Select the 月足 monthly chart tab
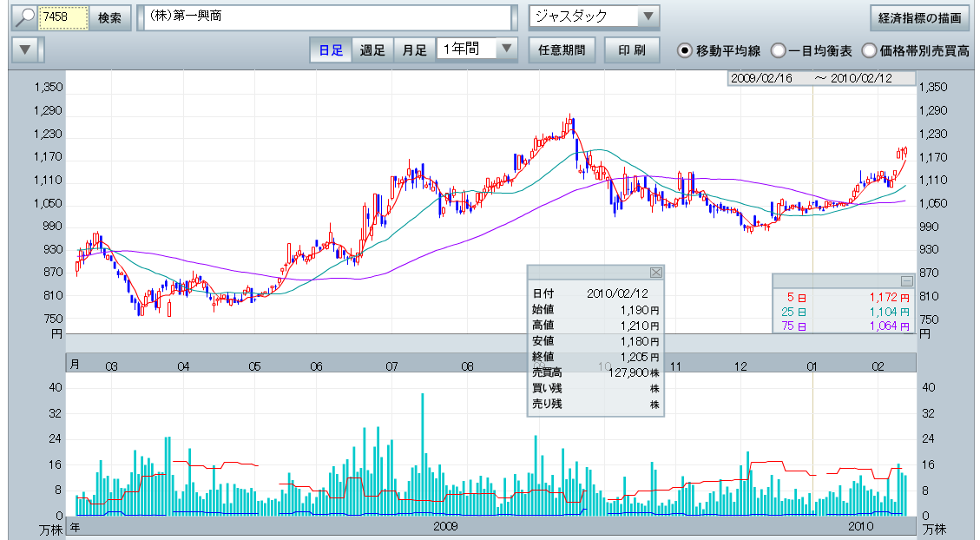The width and height of the screenshot is (980, 540). click(x=414, y=49)
